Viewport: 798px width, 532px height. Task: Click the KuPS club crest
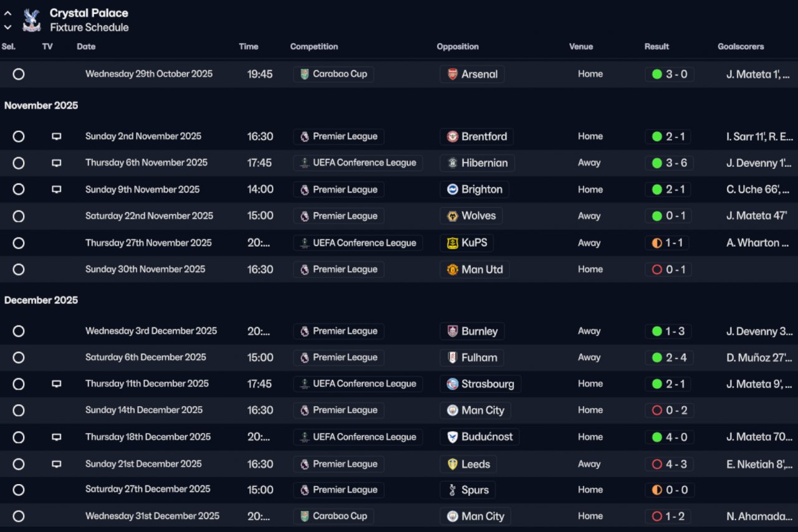pos(453,242)
